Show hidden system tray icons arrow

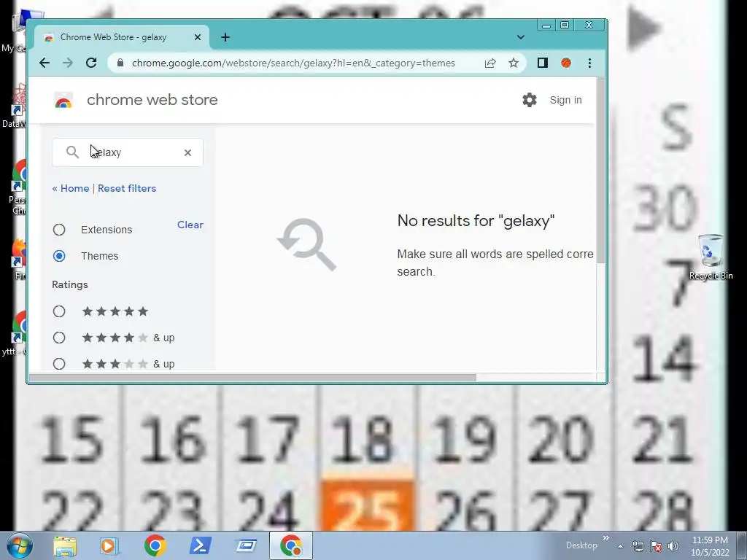point(620,546)
